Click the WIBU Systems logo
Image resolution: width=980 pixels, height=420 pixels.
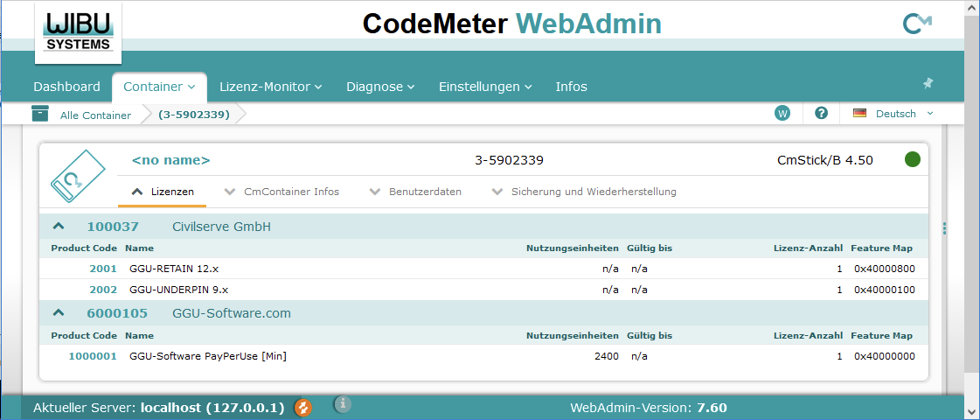pyautogui.click(x=78, y=31)
